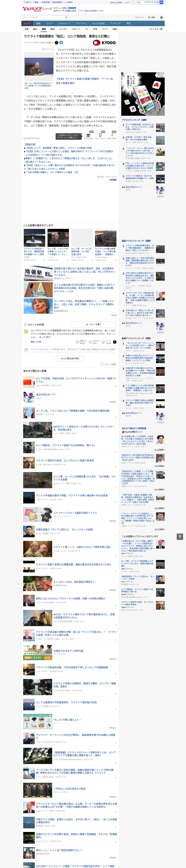Open the ランキング tab
The height and width of the screenshot is (868, 186).
pyautogui.click(x=115, y=24)
